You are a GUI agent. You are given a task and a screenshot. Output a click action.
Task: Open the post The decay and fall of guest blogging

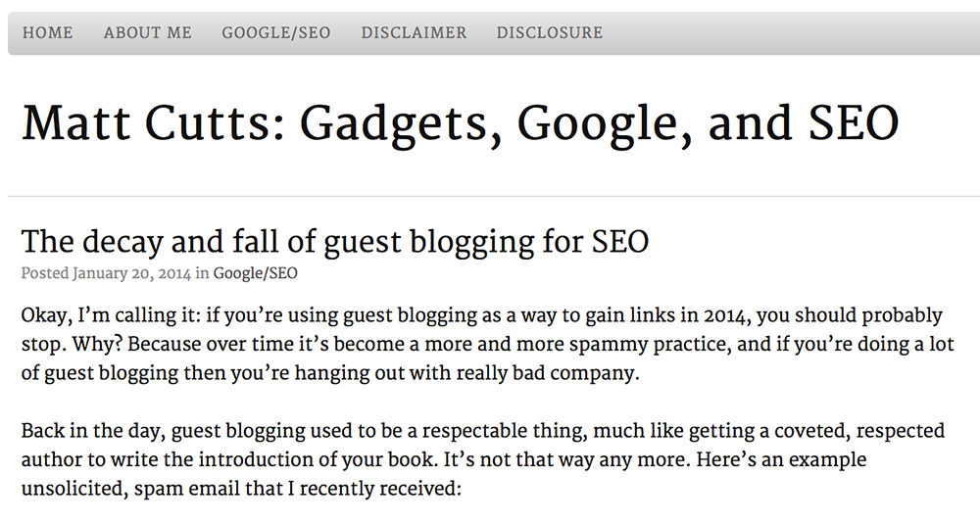335,242
